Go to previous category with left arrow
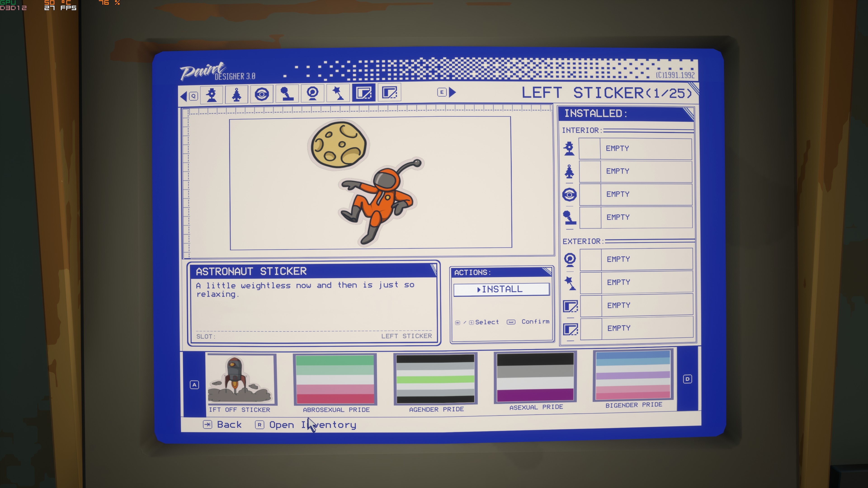868x488 pixels. 184,96
